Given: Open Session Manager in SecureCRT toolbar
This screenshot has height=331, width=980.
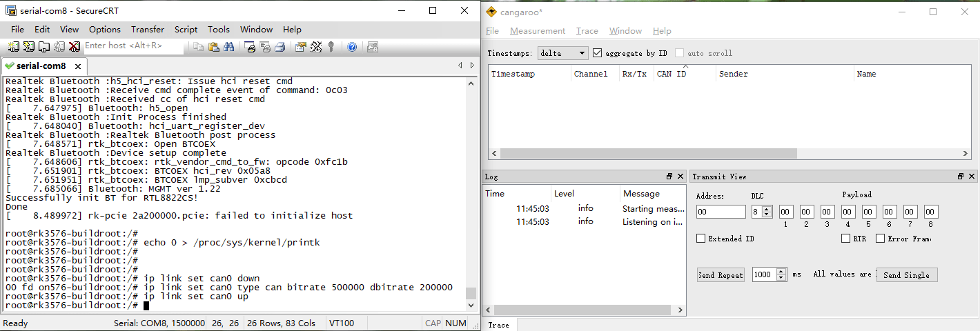Looking at the screenshot, I should 13,47.
